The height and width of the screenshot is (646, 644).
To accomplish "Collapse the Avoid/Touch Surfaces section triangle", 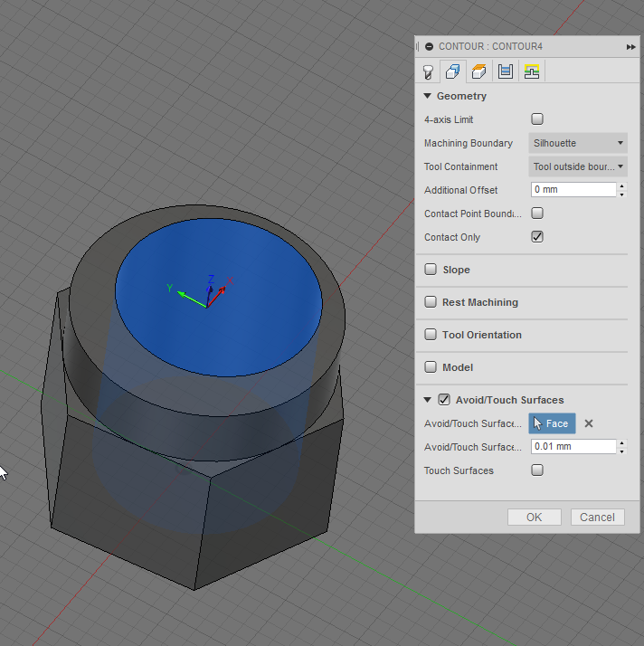I will 427,400.
